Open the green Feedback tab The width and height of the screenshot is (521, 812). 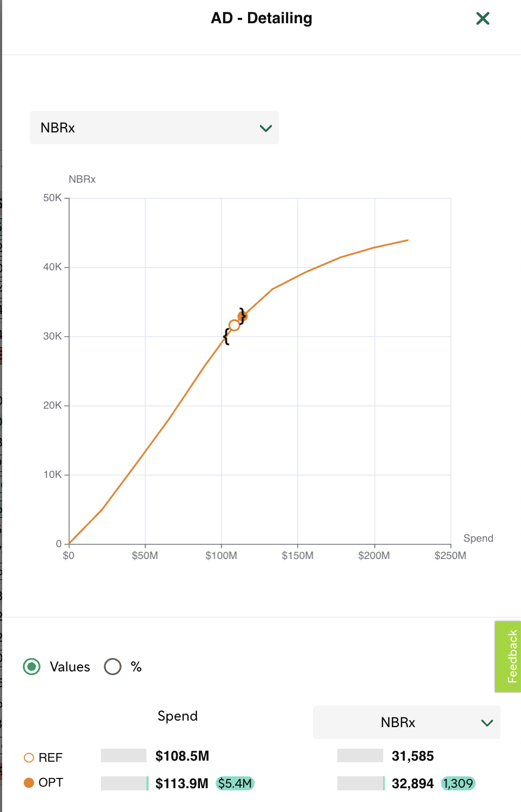(x=507, y=656)
